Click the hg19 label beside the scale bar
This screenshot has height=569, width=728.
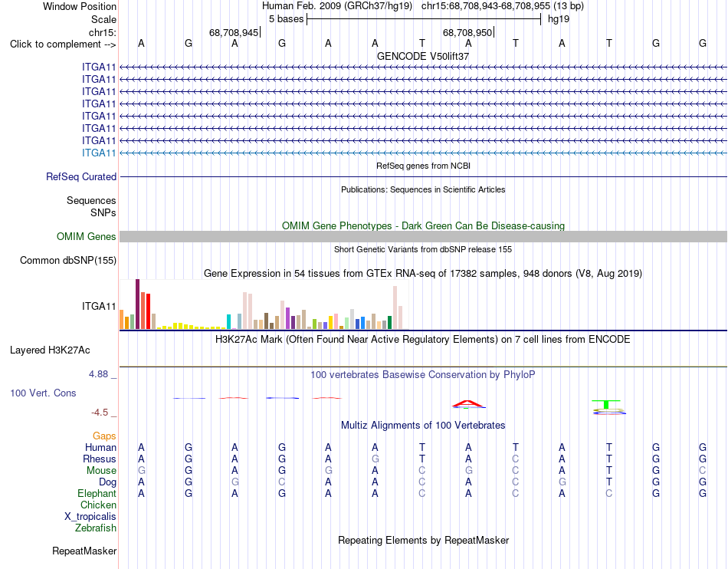[559, 19]
